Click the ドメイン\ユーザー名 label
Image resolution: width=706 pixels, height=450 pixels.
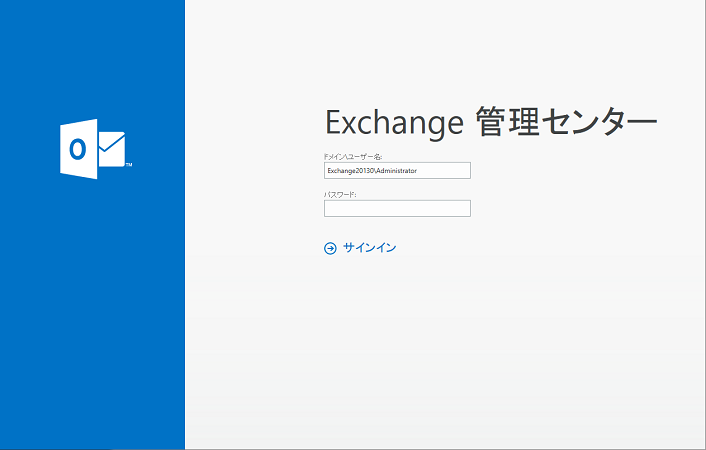click(x=353, y=157)
